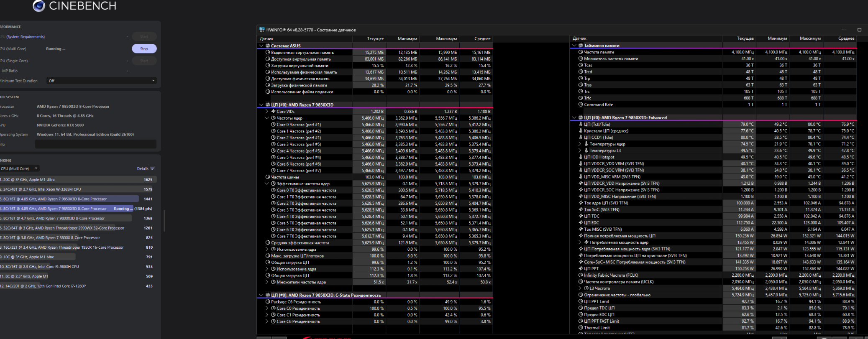Expand Температуры ядер
Viewport: 868px width, 339px height.
click(x=580, y=144)
